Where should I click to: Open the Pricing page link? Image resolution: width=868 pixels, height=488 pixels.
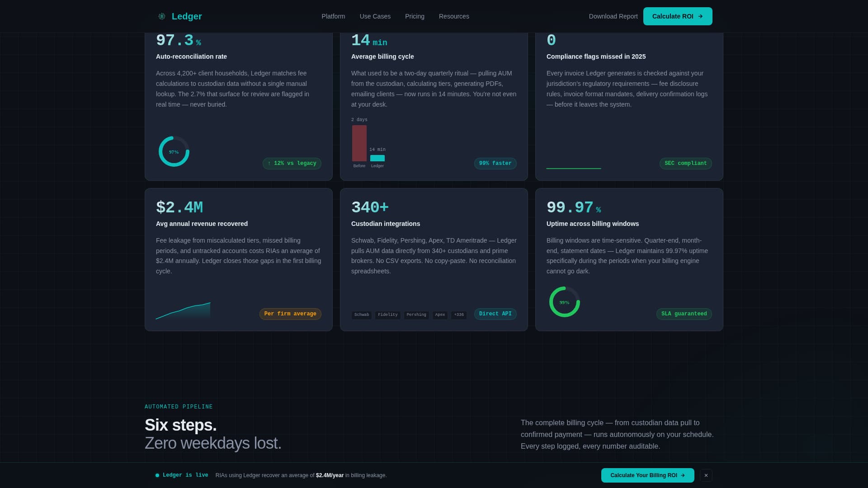(x=415, y=16)
